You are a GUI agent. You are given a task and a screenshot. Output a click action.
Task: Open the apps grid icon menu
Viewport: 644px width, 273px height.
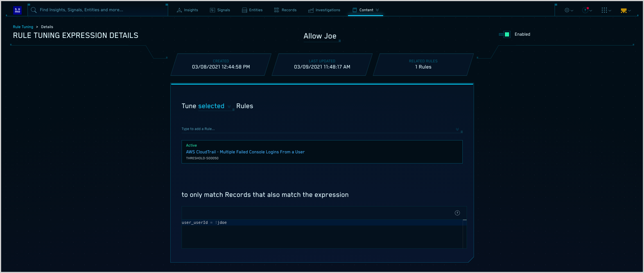pos(604,10)
